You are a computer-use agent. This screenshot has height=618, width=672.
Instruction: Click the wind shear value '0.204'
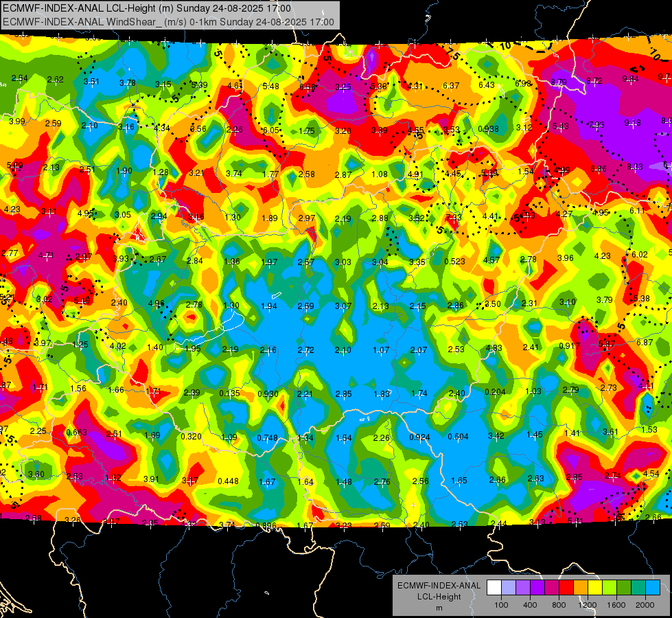point(495,391)
